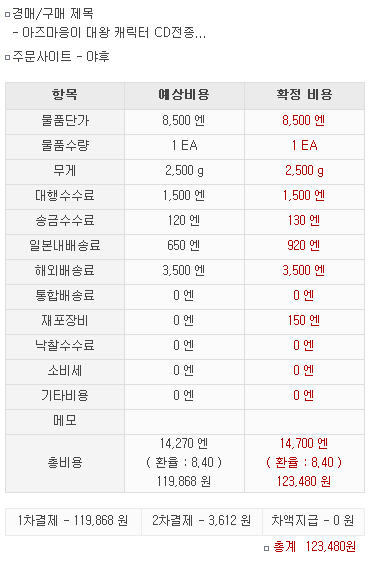Click the 주문사이트 - 야후 text
This screenshot has width=376, height=561.
pyautogui.click(x=61, y=57)
